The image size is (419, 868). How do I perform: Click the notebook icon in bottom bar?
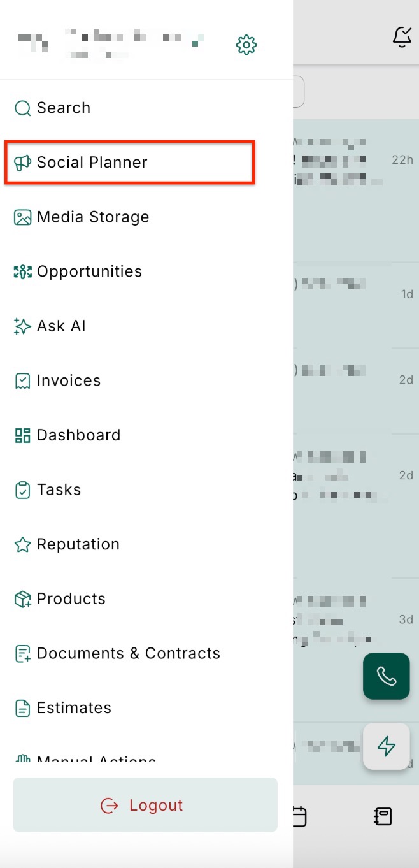coord(383,816)
